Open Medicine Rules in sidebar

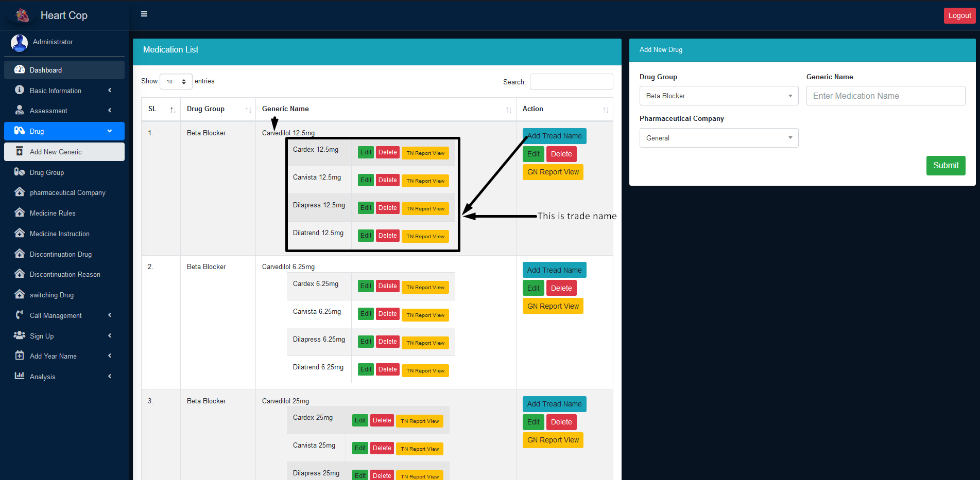coord(53,213)
